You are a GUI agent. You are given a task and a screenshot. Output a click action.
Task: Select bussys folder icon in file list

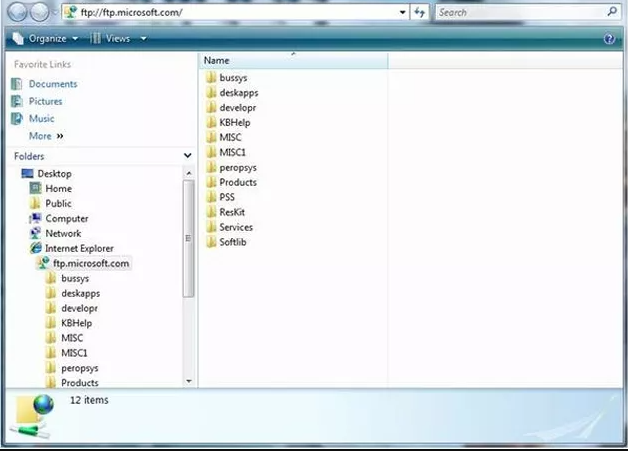[x=211, y=78]
